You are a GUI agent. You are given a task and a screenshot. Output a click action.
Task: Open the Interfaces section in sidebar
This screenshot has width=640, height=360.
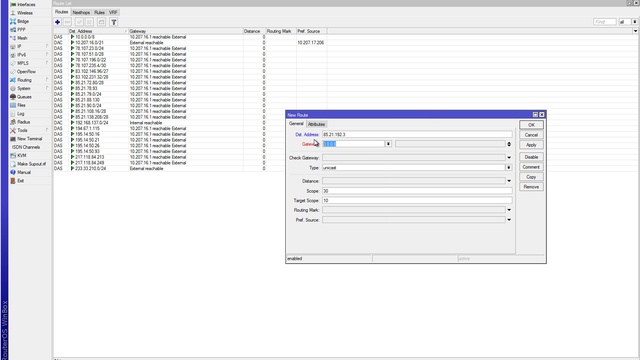click(26, 4)
